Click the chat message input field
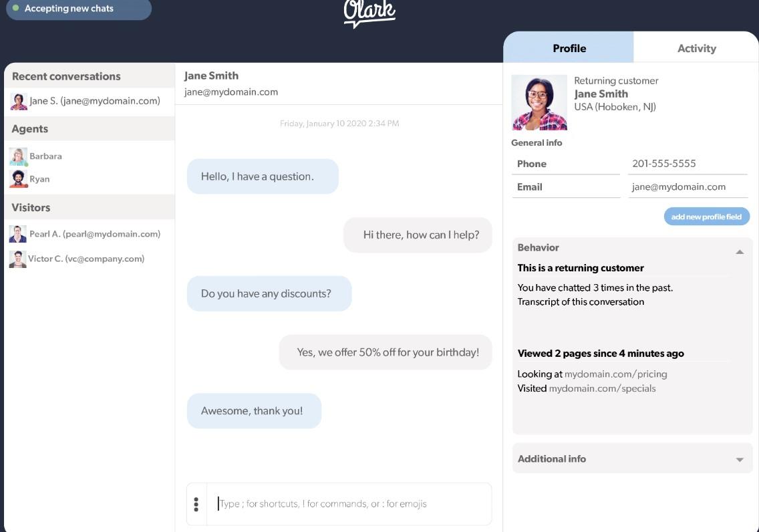This screenshot has width=759, height=532. [347, 504]
